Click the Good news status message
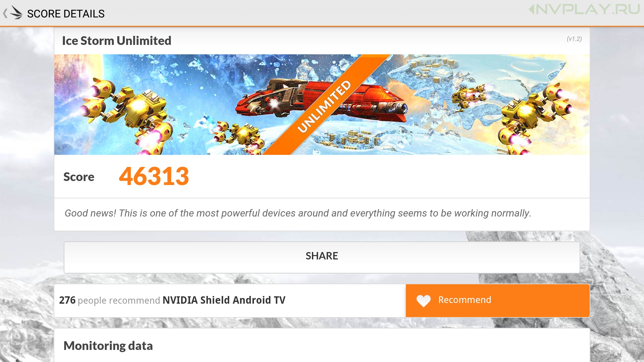Viewport: 644px width, 362px height. coord(298,213)
